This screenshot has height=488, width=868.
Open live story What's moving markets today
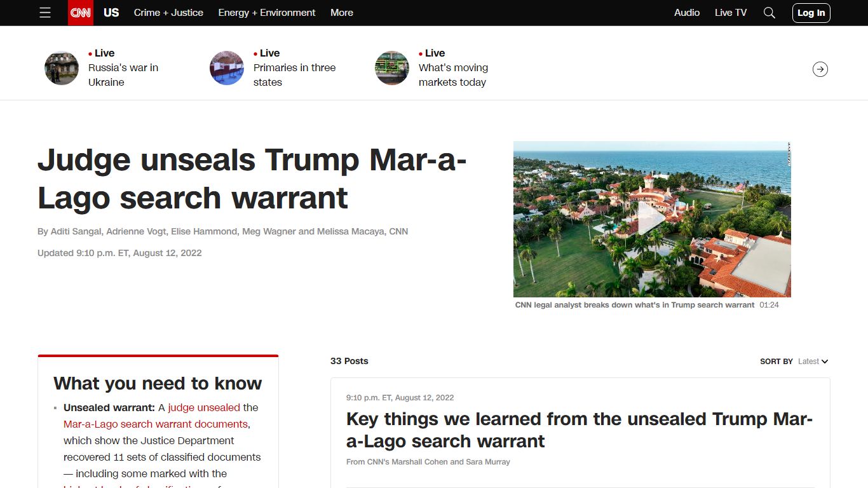tap(453, 75)
